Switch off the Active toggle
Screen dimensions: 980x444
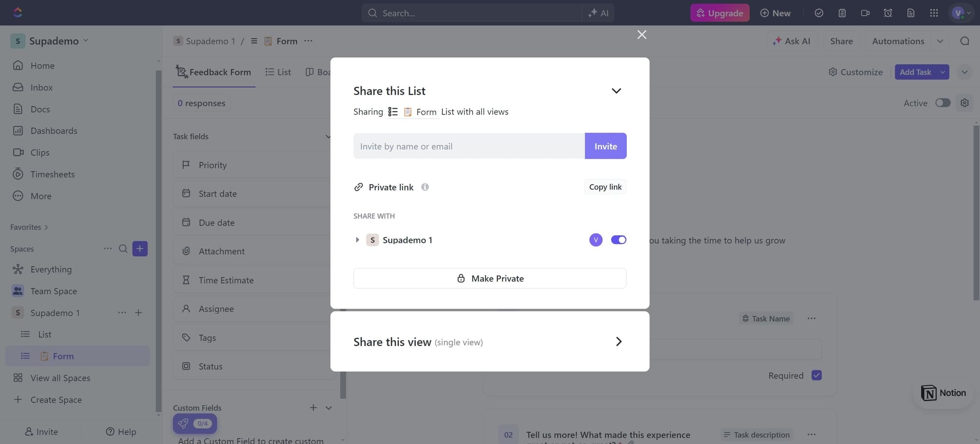point(943,102)
